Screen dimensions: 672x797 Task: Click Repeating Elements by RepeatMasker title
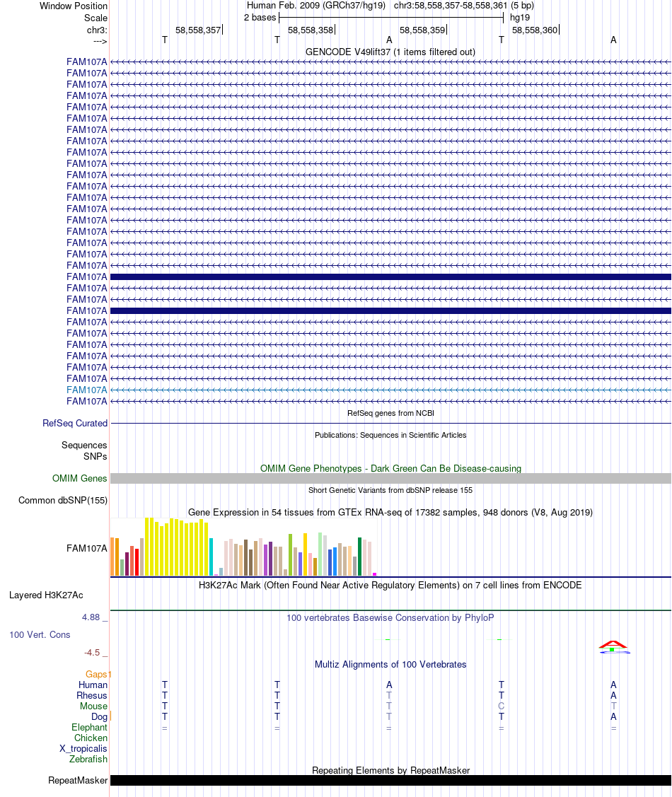pyautogui.click(x=390, y=770)
